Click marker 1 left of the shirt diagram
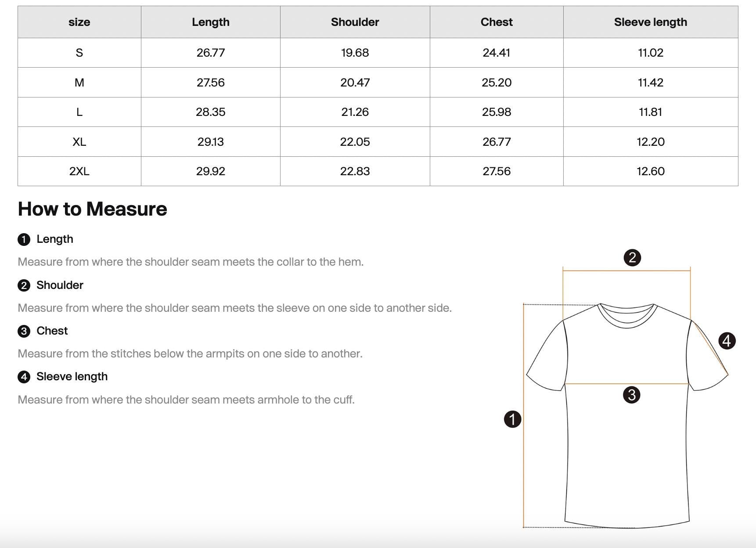The image size is (756, 548). (x=512, y=419)
